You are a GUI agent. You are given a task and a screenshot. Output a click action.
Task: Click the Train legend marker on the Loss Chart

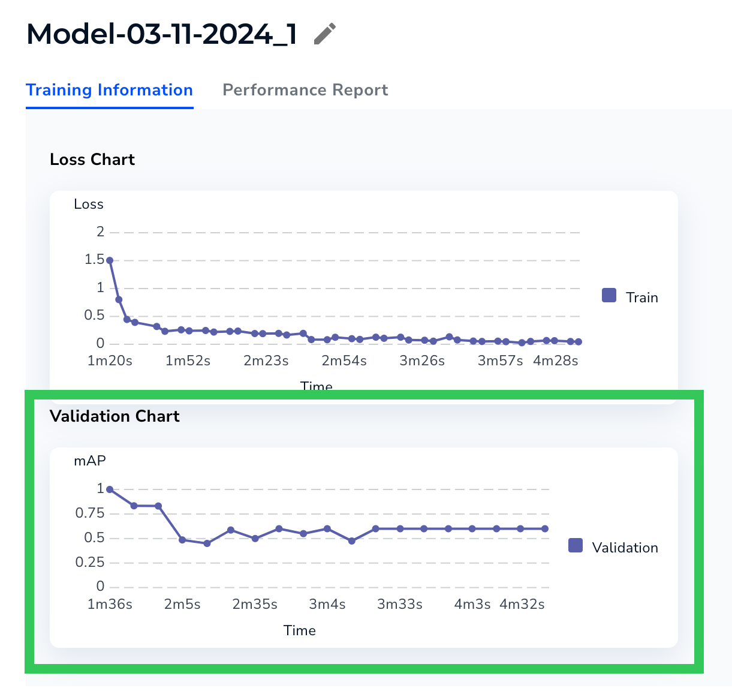tap(609, 295)
